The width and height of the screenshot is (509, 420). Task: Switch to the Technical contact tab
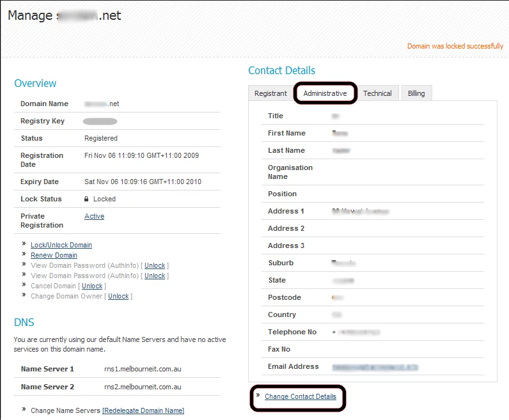(x=377, y=93)
